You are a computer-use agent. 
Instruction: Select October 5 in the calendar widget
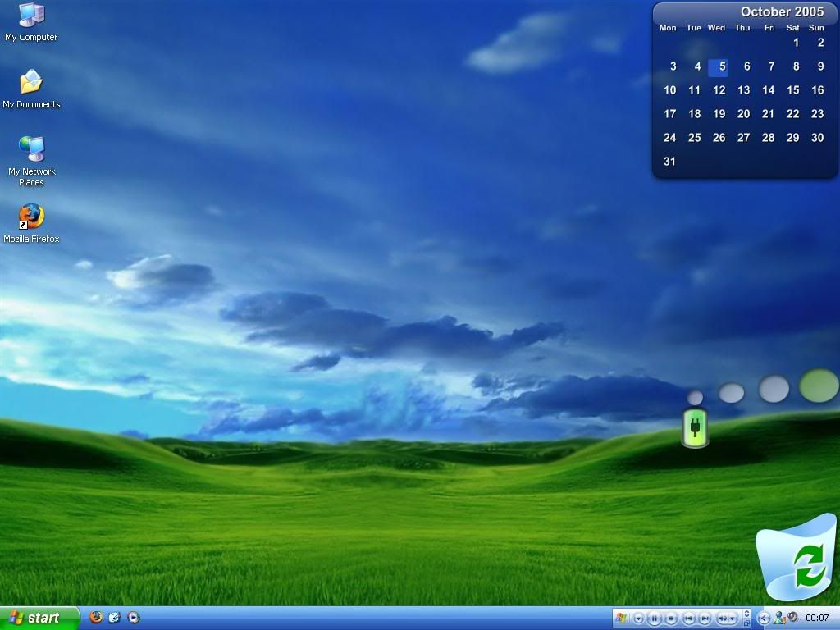(x=719, y=66)
